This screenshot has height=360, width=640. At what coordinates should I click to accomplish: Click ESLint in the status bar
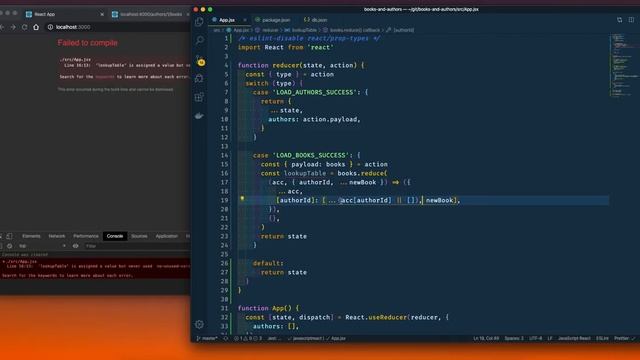tap(602, 338)
